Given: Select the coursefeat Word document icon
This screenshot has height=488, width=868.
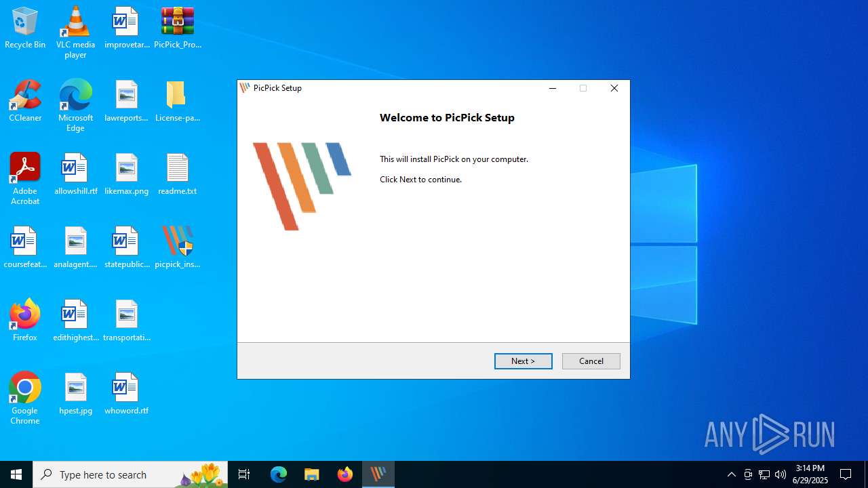Looking at the screenshot, I should pyautogui.click(x=25, y=248).
